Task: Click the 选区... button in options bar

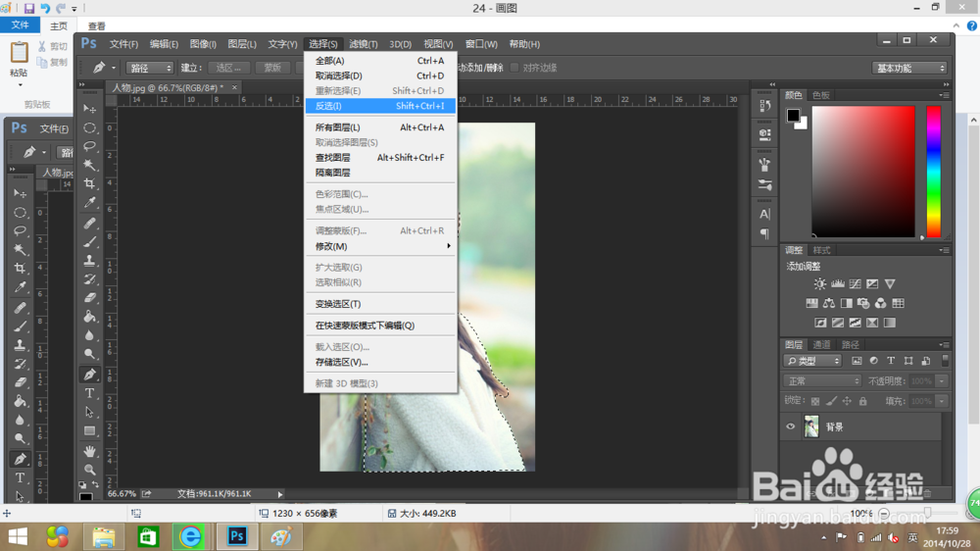Action: coord(228,68)
